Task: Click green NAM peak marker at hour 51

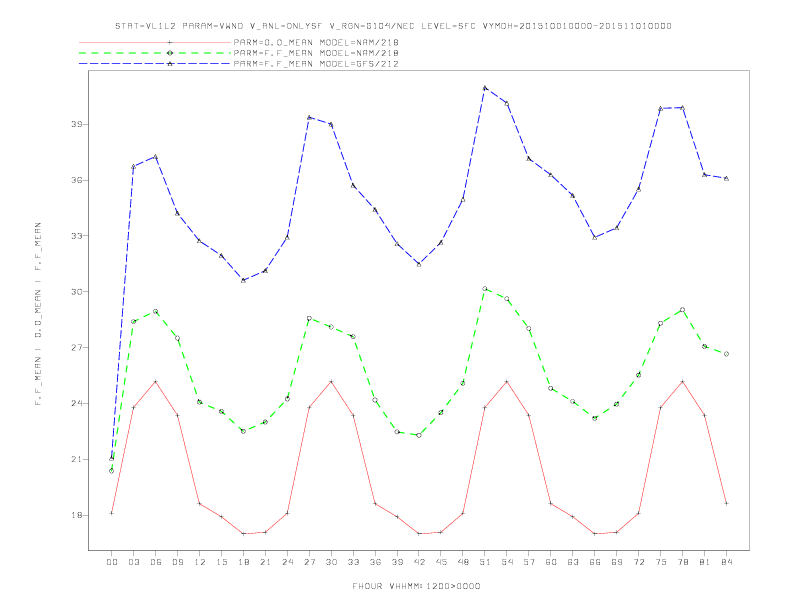Action: [x=485, y=289]
